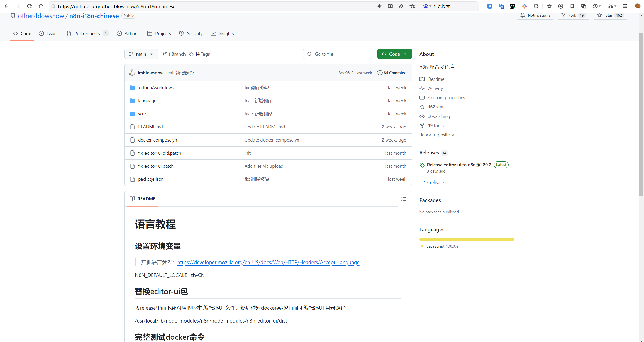Toggle reader view book icon in address bar

390,6
